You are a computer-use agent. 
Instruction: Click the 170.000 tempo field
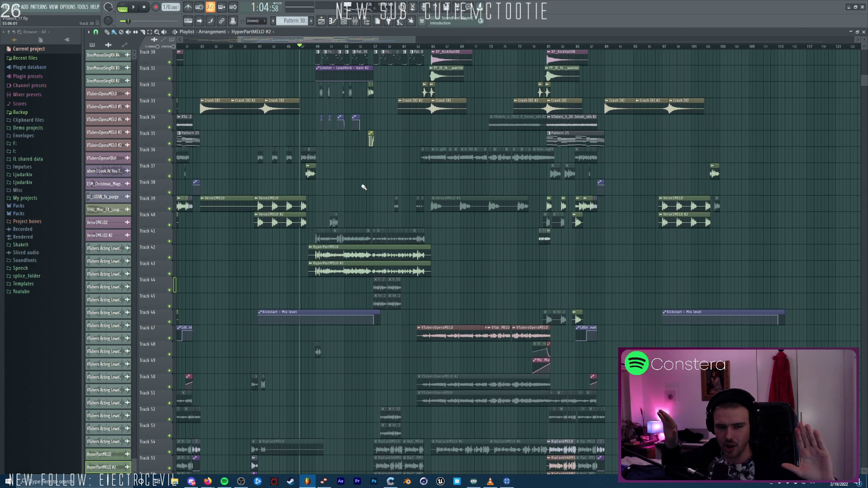(170, 7)
